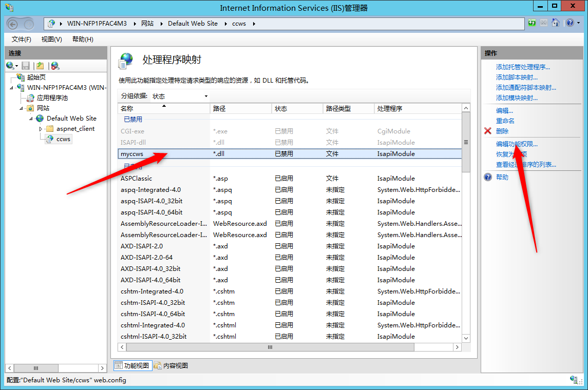Click the red X delete icon in Actions pane
Viewport: 588px width, 390px height.
pyautogui.click(x=487, y=131)
